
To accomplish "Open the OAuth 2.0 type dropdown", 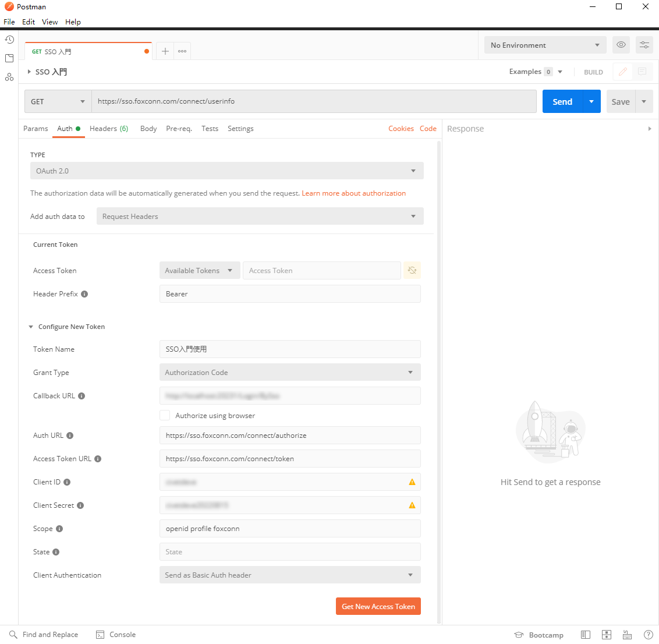I will 227,171.
